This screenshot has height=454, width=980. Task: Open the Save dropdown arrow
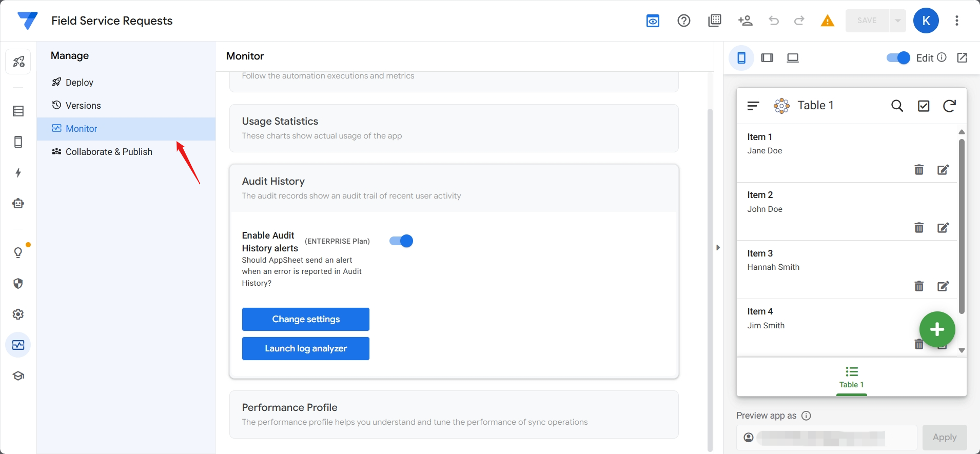click(x=898, y=21)
